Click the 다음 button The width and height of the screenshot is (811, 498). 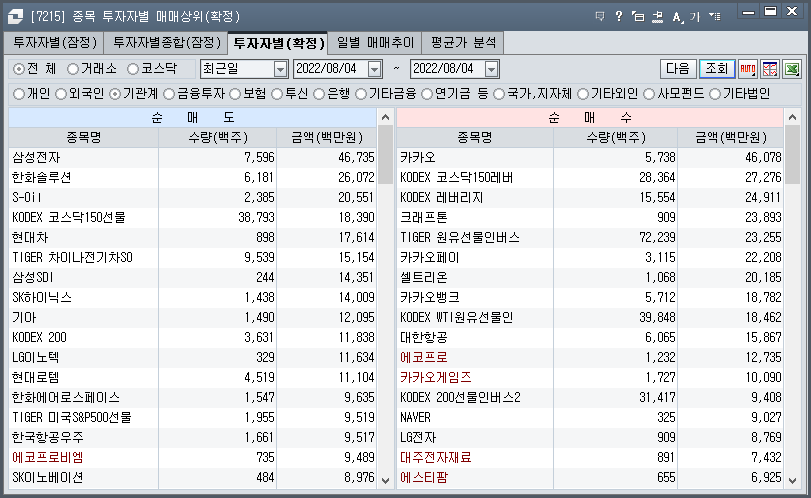pos(678,69)
